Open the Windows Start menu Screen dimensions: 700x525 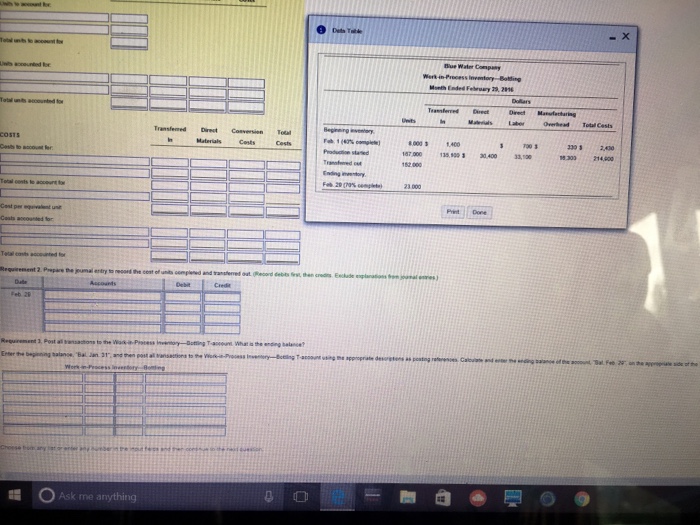coord(14,495)
